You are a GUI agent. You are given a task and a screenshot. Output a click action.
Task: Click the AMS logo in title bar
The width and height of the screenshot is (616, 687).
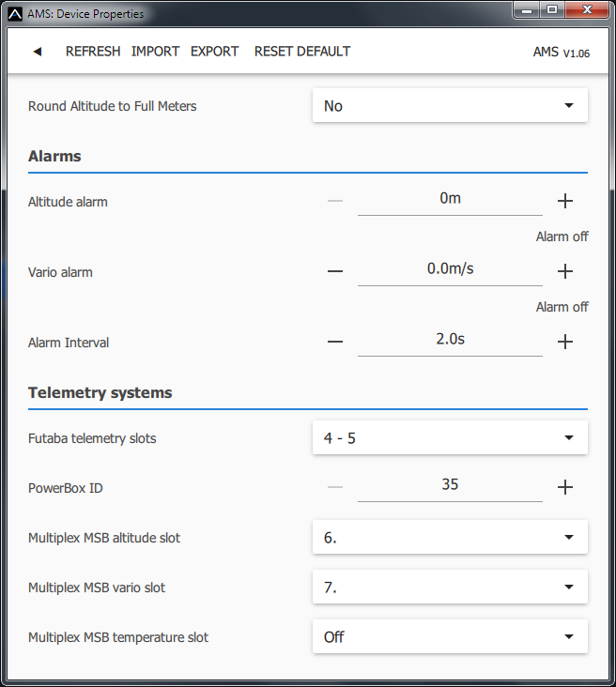click(x=14, y=14)
